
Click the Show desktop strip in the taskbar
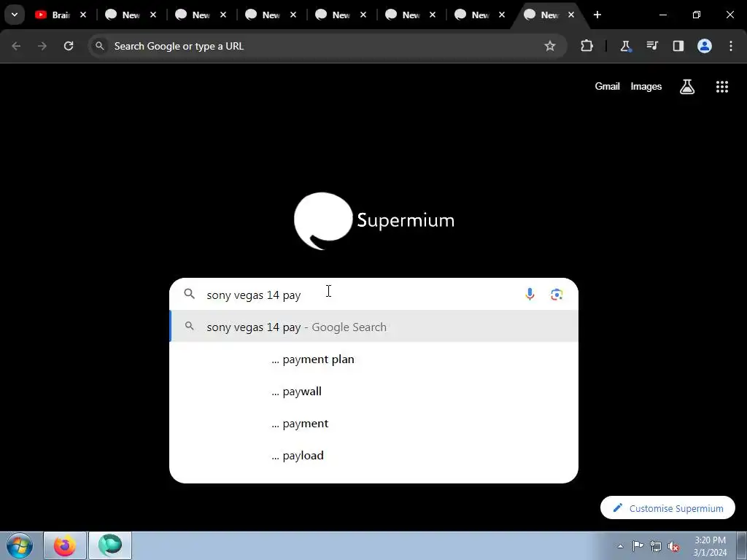742,545
